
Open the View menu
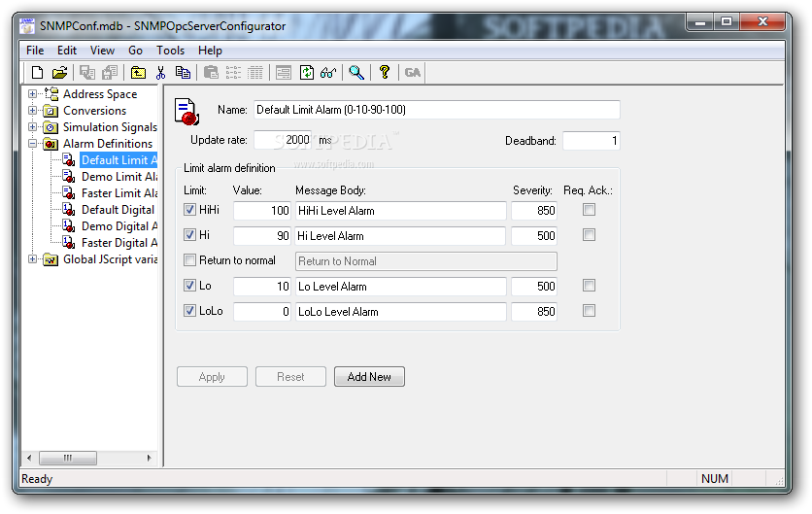(x=102, y=51)
